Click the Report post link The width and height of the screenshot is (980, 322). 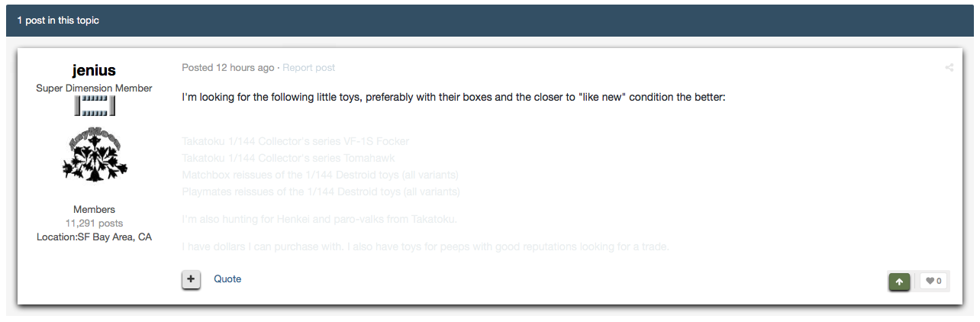308,68
